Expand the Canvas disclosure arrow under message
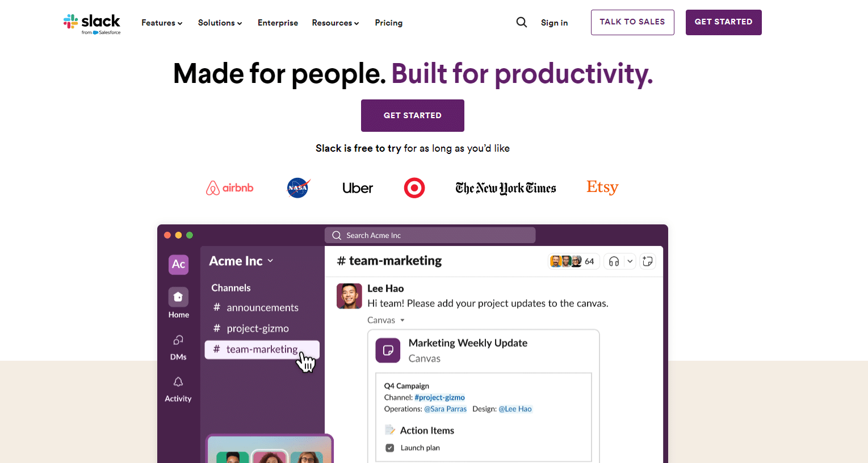The image size is (868, 463). point(402,320)
